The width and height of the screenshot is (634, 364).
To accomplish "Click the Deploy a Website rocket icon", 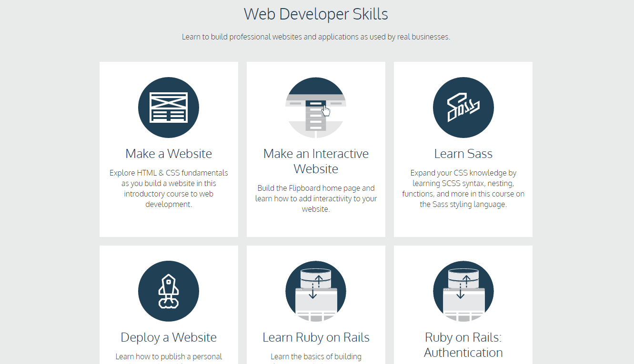I will pyautogui.click(x=169, y=291).
